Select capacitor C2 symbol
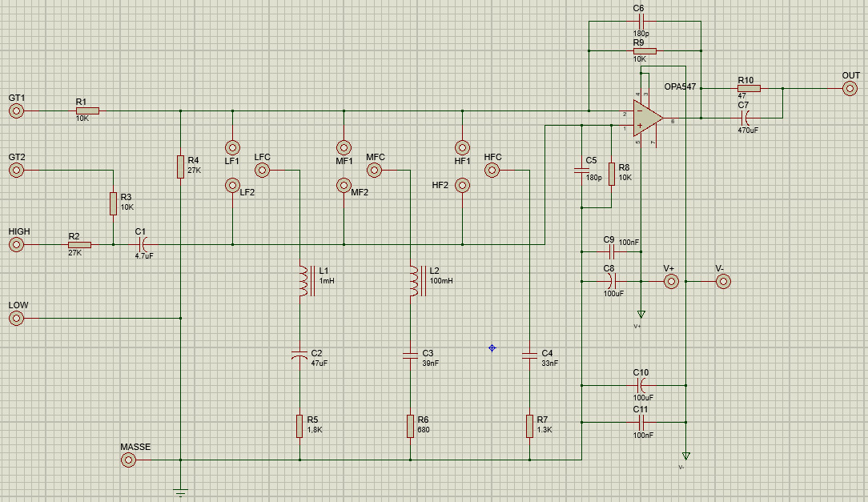The height and width of the screenshot is (502, 868). coord(299,355)
